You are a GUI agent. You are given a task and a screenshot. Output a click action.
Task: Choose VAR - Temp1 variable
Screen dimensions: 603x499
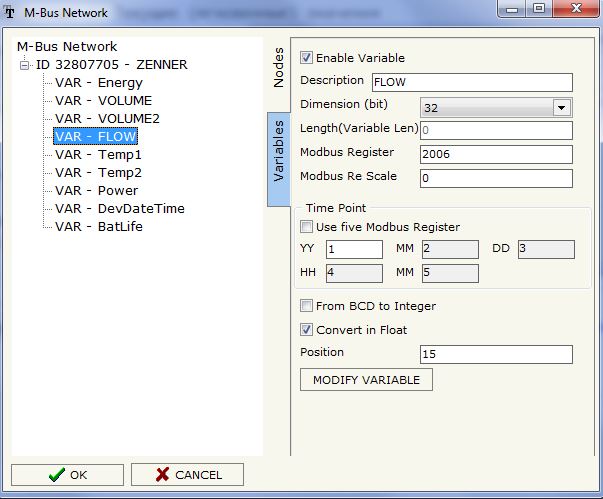pos(98,155)
